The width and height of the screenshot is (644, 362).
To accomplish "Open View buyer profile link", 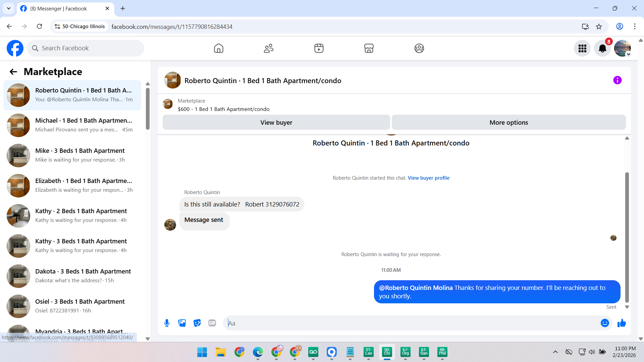I will coord(428,178).
